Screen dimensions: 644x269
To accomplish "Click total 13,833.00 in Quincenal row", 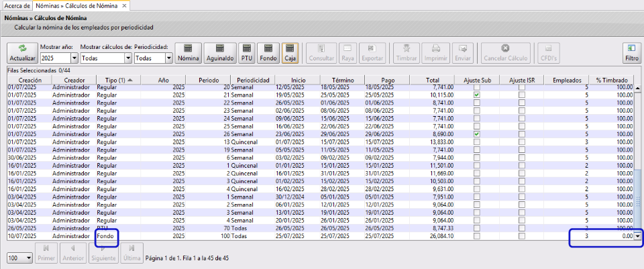I will 432,142.
